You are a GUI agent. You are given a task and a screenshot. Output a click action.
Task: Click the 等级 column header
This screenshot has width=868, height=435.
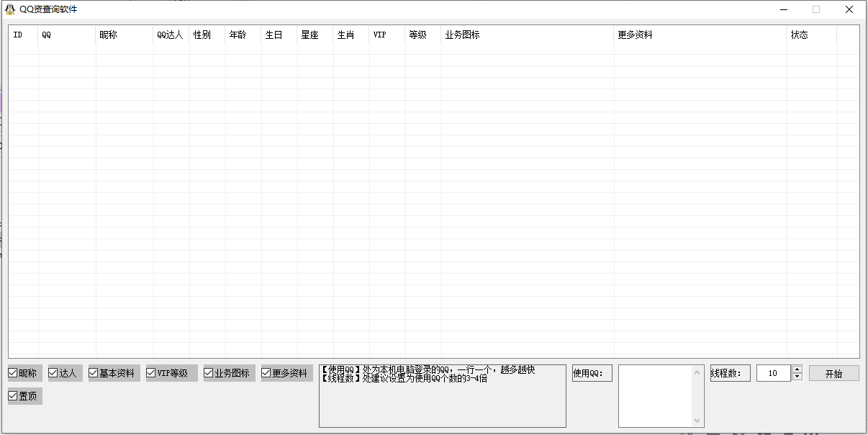point(423,35)
